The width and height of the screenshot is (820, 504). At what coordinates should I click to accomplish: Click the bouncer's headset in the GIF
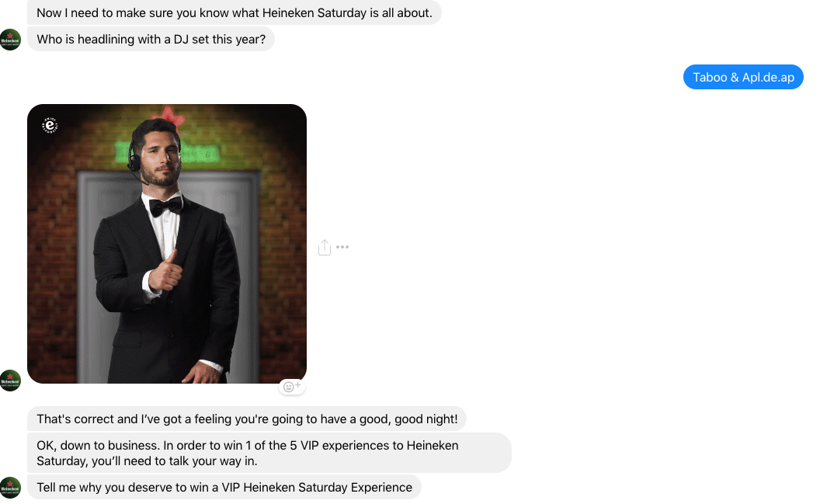click(134, 158)
